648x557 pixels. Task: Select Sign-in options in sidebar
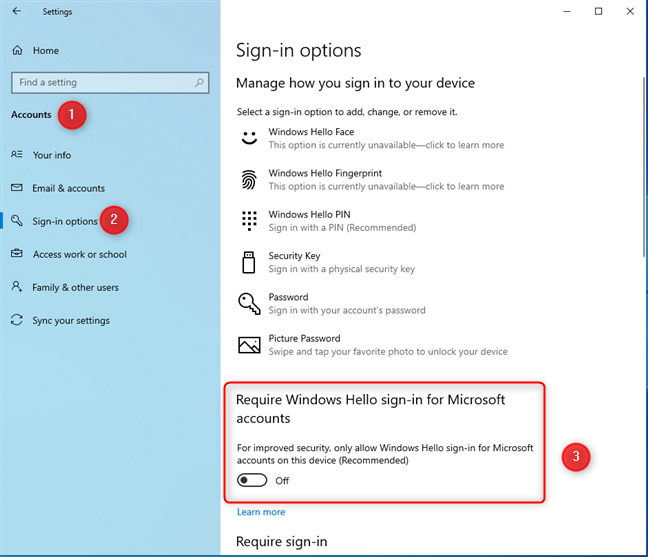(x=65, y=221)
